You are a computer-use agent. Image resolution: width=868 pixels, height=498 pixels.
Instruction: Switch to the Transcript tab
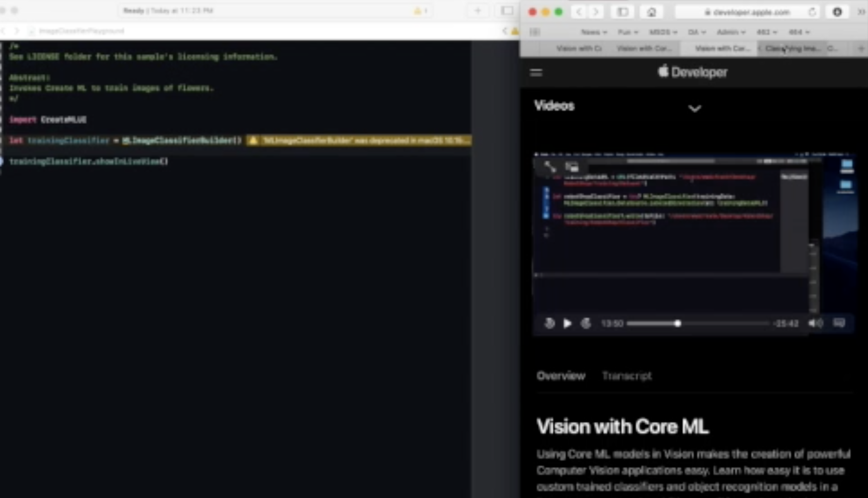[x=627, y=376]
